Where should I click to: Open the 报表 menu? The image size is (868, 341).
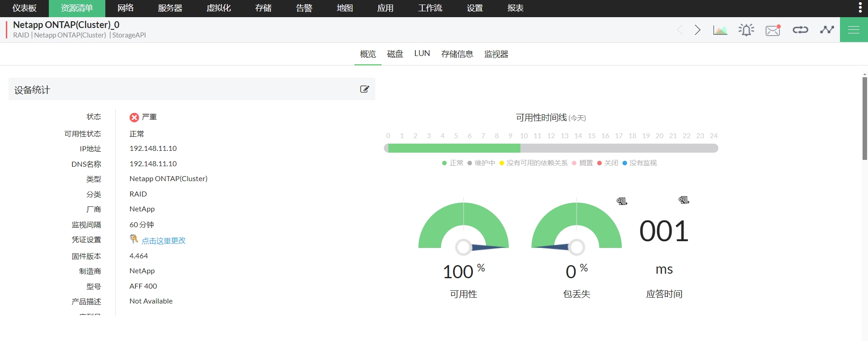tap(515, 8)
